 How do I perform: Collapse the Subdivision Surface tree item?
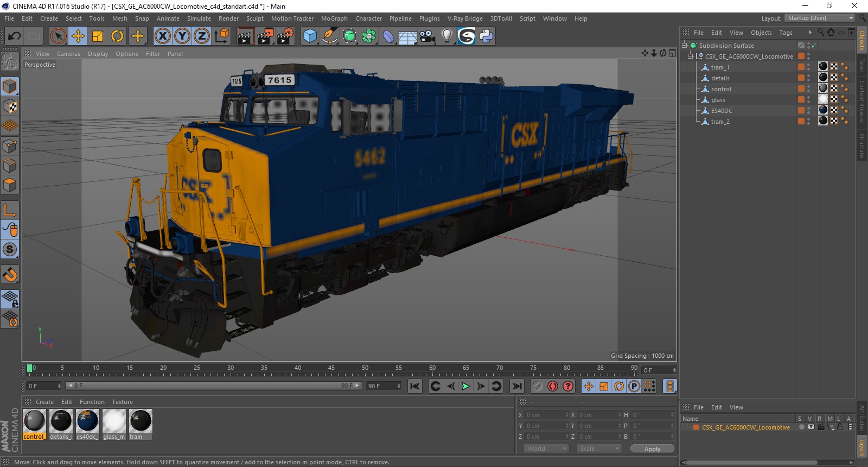[685, 46]
